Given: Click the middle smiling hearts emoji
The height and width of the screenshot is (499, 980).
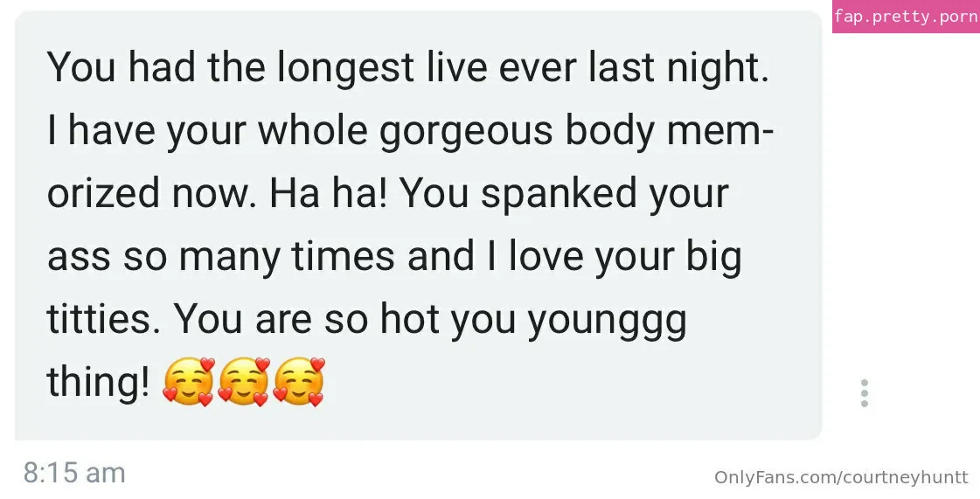Looking at the screenshot, I should coord(244,382).
